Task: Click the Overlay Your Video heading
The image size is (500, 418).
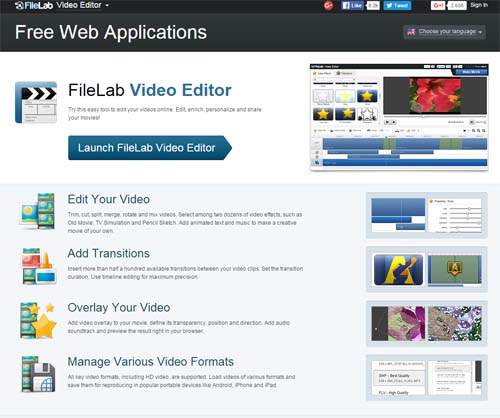Action: [x=119, y=307]
